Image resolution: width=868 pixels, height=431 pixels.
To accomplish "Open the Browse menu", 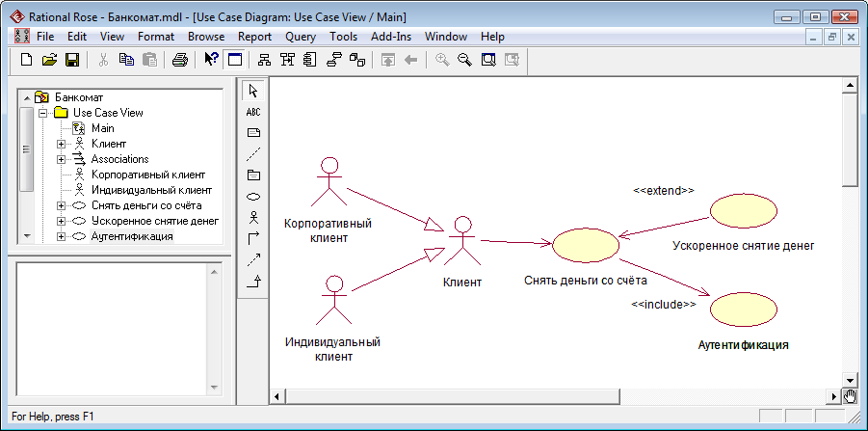I will (206, 37).
